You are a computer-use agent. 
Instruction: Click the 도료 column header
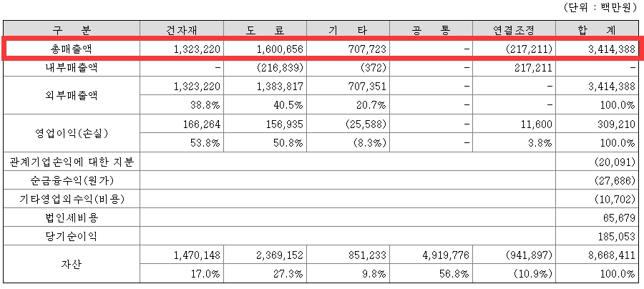click(265, 31)
